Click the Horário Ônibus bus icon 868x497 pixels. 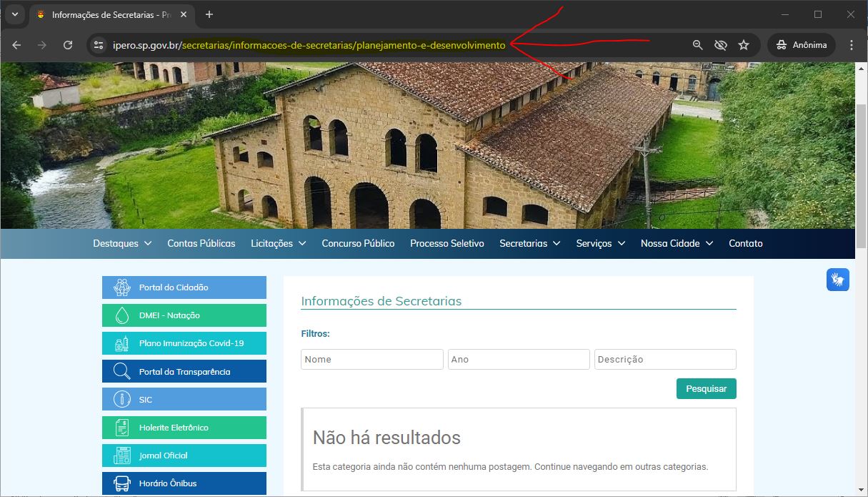pyautogui.click(x=122, y=483)
